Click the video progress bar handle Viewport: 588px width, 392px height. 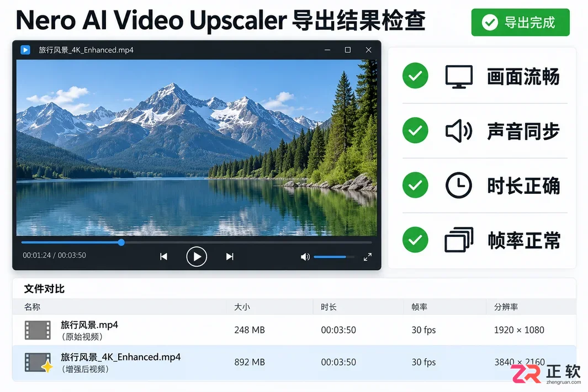(121, 242)
